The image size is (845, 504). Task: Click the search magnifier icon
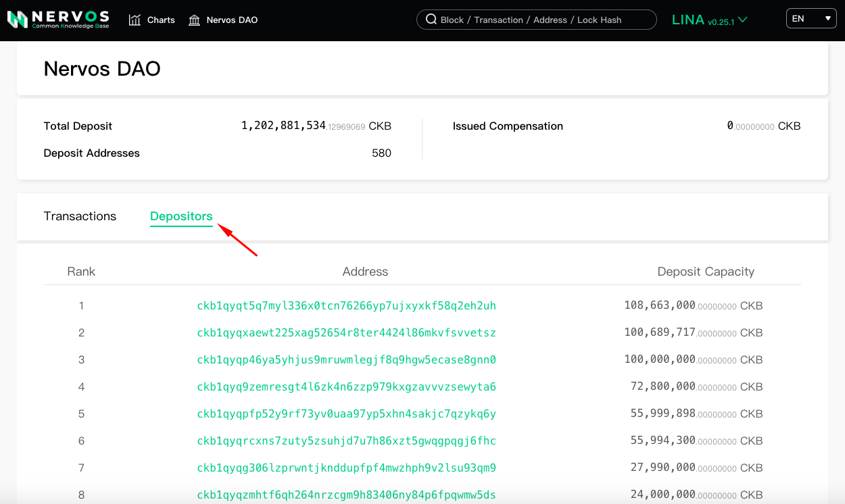coord(431,20)
